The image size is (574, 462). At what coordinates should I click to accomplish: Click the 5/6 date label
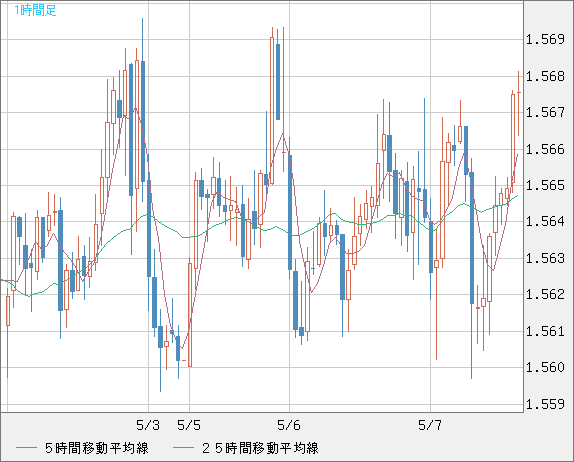pos(289,425)
